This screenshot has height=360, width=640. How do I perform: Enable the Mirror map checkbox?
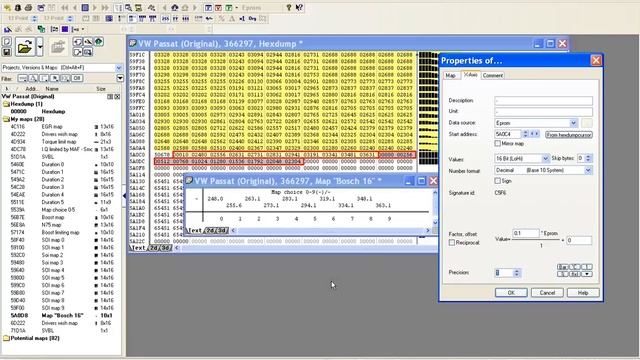pos(497,144)
